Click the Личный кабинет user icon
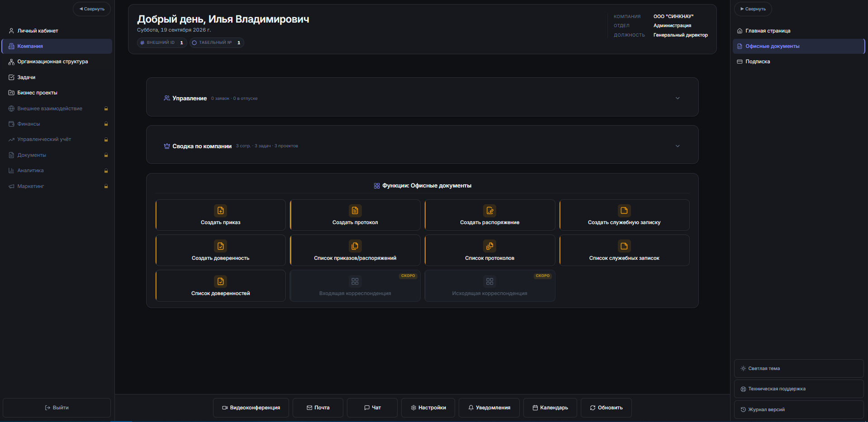 pos(11,31)
